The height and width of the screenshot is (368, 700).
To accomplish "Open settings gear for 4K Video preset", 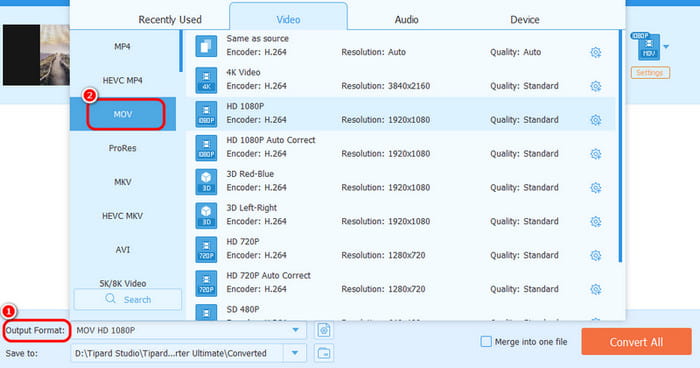I will pyautogui.click(x=596, y=86).
